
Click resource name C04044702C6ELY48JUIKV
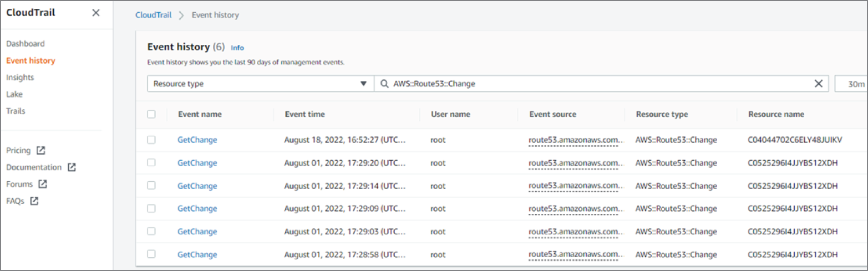[795, 140]
